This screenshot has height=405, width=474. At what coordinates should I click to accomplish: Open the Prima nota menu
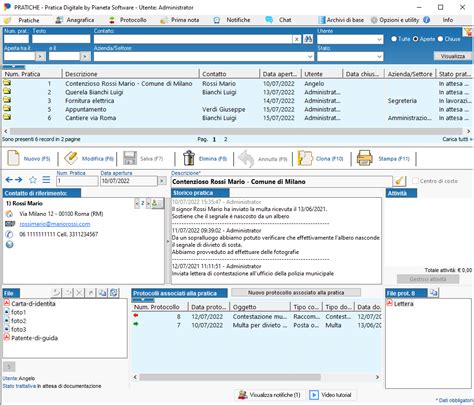pos(180,20)
